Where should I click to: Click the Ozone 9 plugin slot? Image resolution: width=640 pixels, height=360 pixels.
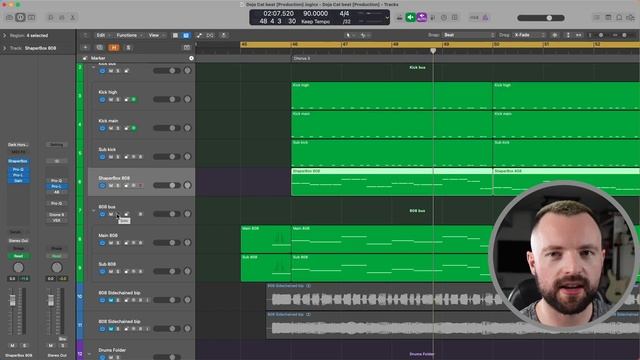[x=57, y=215]
